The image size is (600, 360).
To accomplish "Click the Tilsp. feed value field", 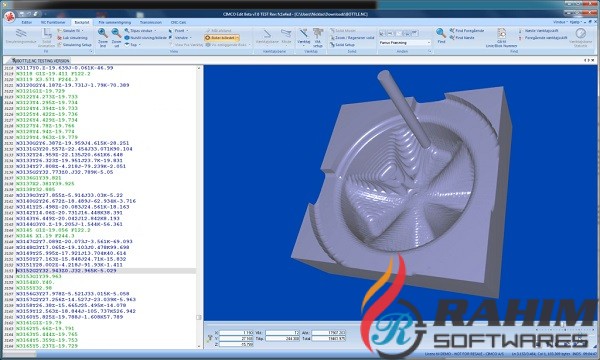I will (x=282, y=339).
